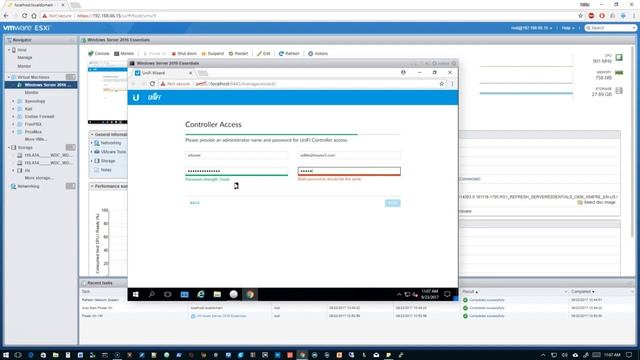The width and height of the screenshot is (640, 360).
Task: Click Next in the UniFi wizard
Action: [x=392, y=203]
